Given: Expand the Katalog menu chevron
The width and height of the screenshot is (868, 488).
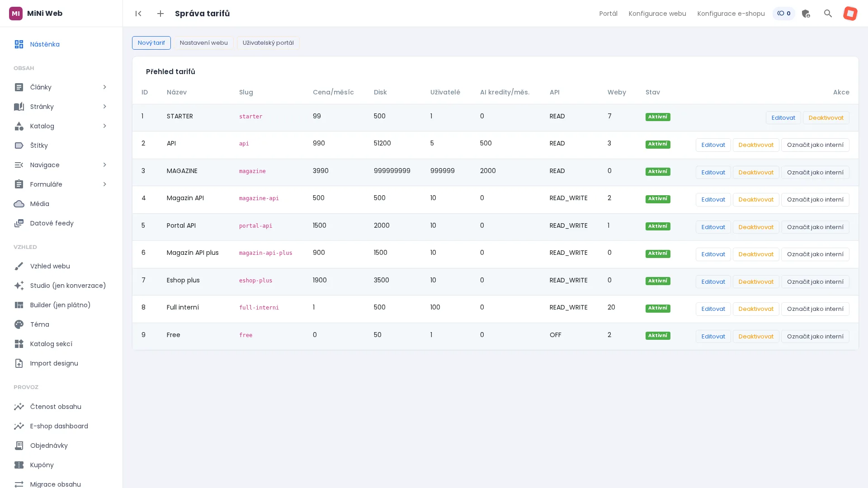Looking at the screenshot, I should tap(104, 126).
